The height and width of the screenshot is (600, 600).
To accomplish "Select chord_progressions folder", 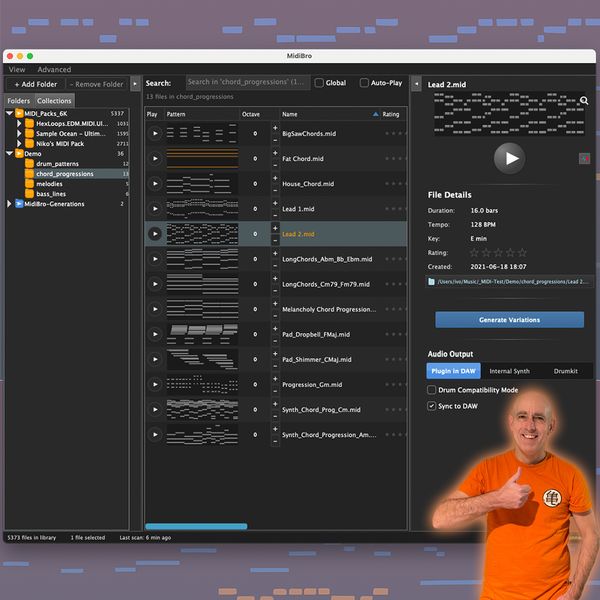I will 65,174.
